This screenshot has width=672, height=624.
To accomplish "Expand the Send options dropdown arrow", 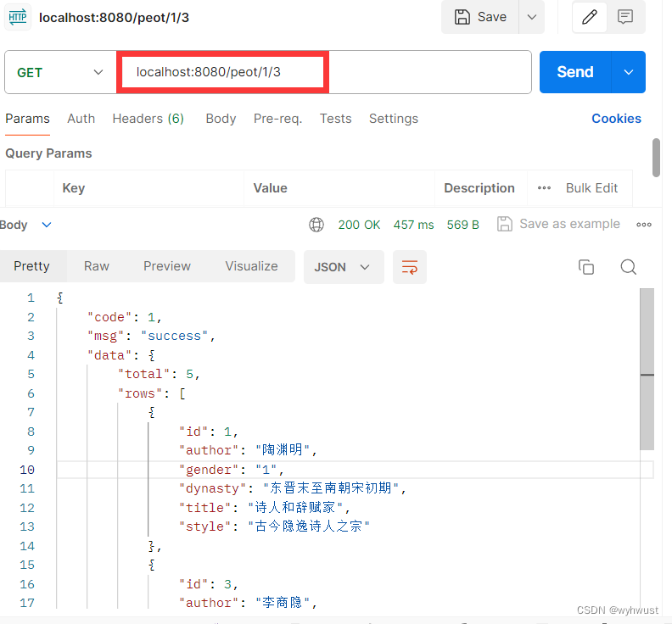I will tap(629, 72).
